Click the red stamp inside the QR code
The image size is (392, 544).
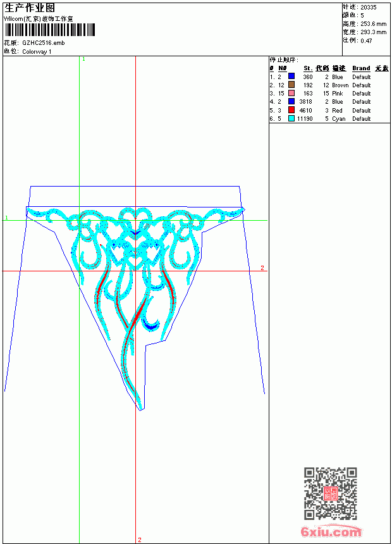tap(331, 493)
